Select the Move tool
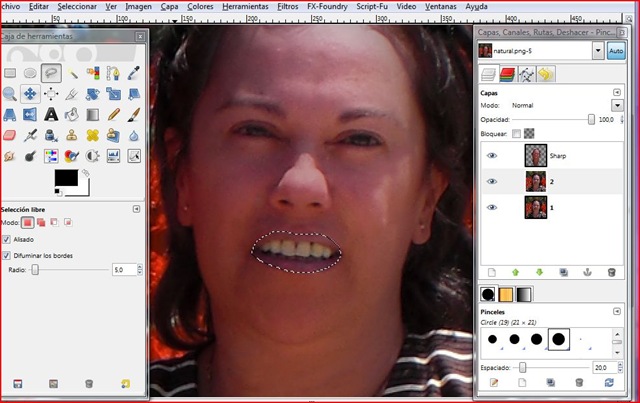Image resolution: width=640 pixels, height=403 pixels. coord(30,94)
